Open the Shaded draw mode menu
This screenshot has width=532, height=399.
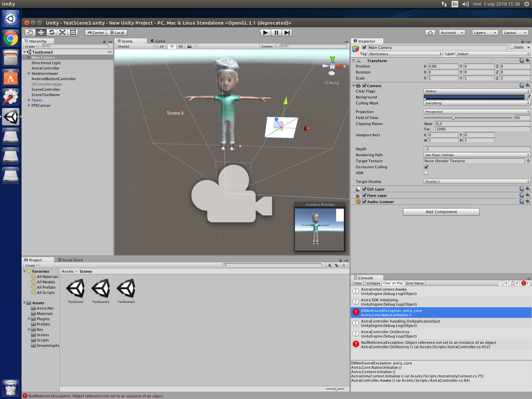[136, 47]
